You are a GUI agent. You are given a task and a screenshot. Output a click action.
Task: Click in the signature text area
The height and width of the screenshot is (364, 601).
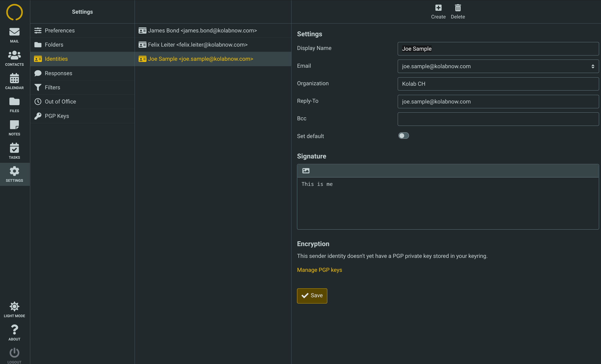(x=448, y=203)
